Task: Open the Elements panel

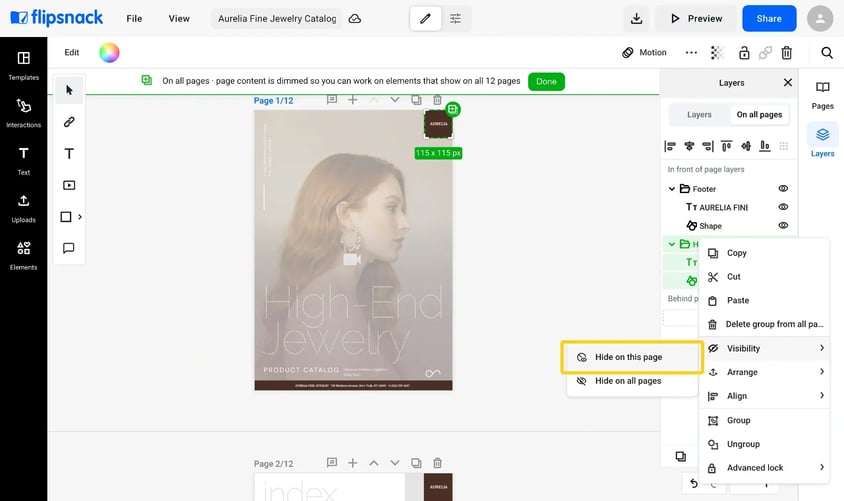Action: pyautogui.click(x=23, y=256)
